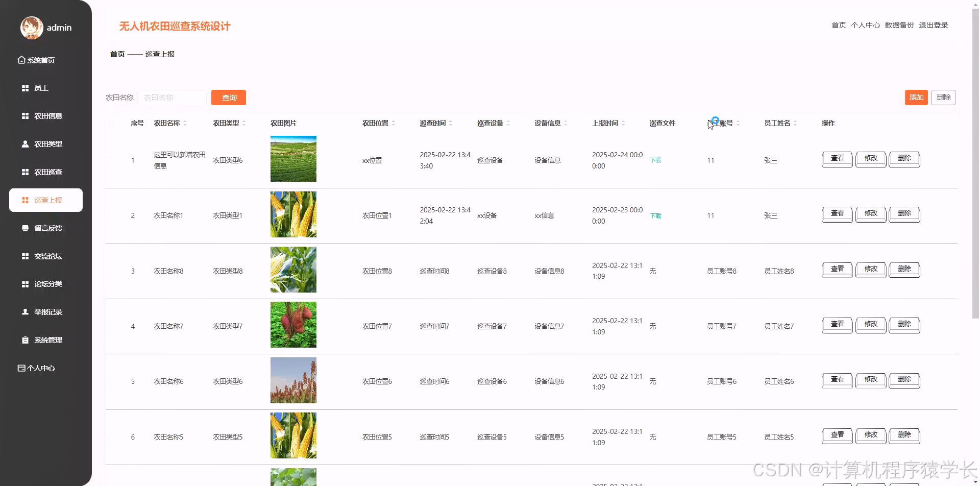Click the grid icon beside 交流论坛
The width and height of the screenshot is (980, 486).
click(x=25, y=256)
